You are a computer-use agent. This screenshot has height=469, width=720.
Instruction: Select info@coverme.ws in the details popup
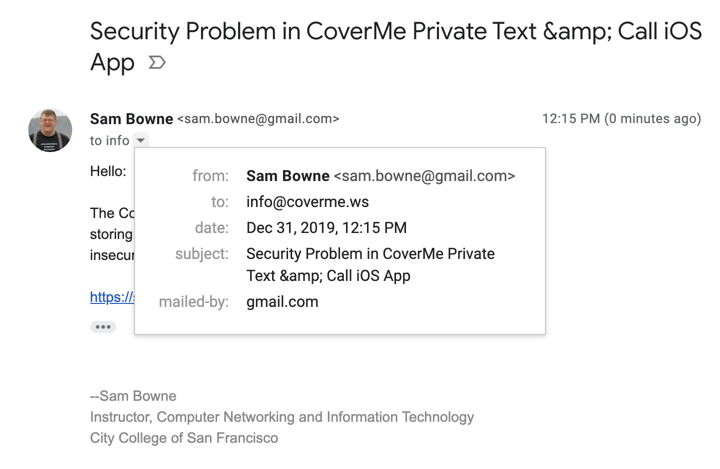pyautogui.click(x=307, y=202)
